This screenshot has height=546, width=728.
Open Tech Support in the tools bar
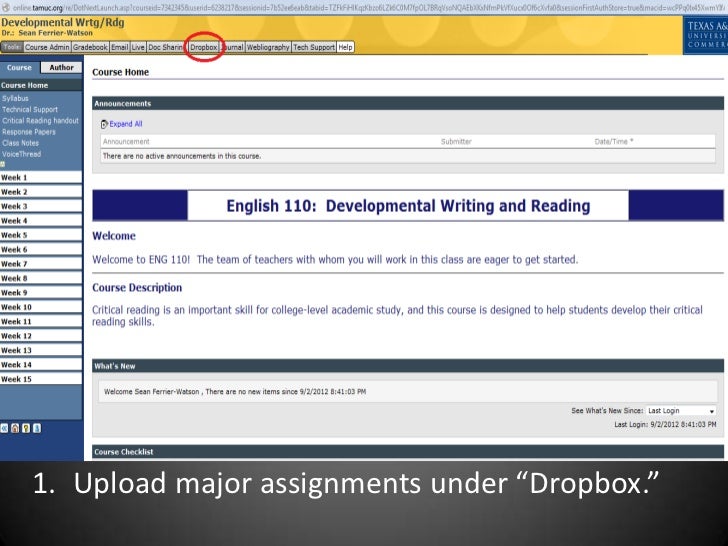click(x=314, y=47)
